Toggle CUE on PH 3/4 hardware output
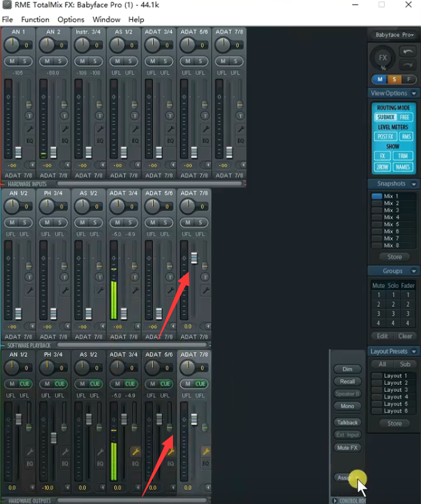 [60, 384]
